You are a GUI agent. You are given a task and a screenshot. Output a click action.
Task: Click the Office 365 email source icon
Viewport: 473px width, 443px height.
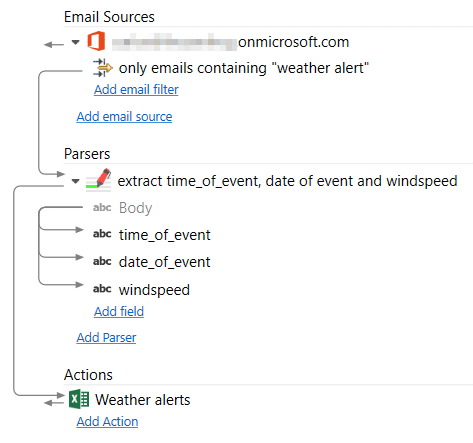[96, 41]
